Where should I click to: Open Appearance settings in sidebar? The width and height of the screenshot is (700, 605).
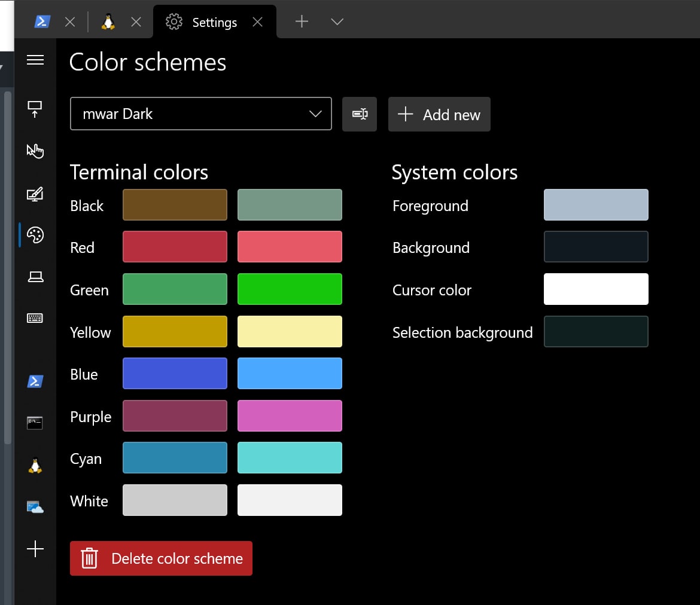tap(35, 193)
